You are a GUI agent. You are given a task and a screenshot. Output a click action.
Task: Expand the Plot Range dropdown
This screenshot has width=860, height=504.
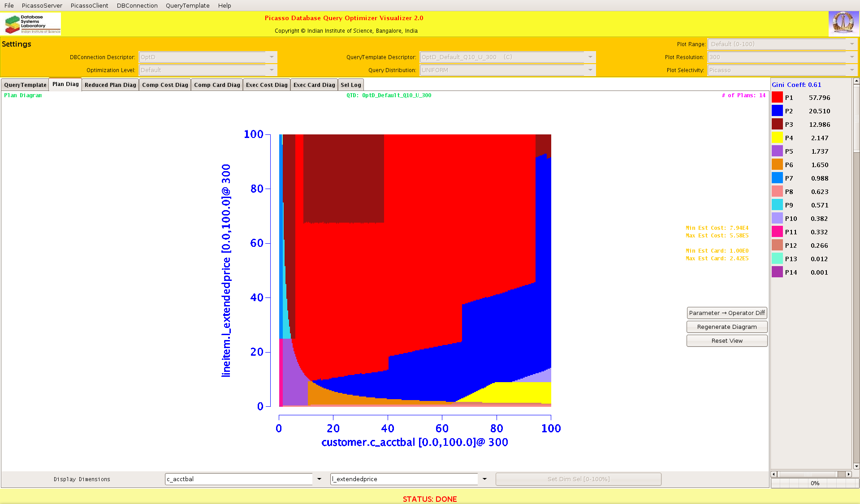(851, 44)
